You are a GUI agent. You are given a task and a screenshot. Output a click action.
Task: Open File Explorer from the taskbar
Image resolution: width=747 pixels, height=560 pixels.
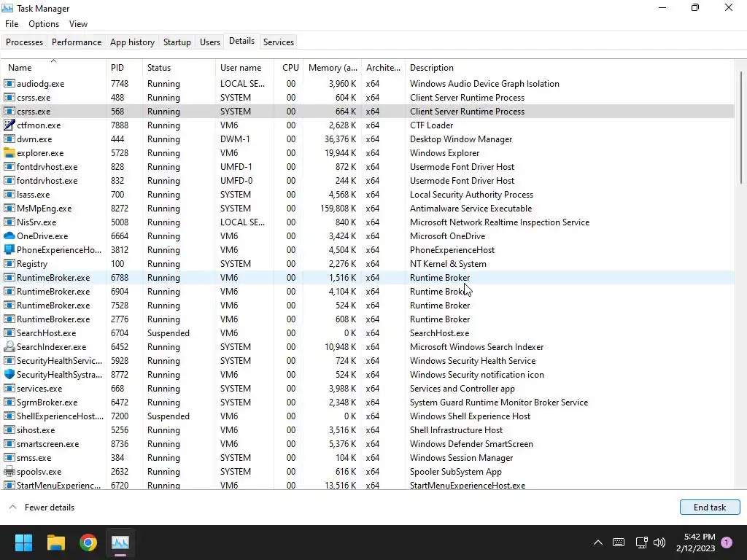point(55,542)
